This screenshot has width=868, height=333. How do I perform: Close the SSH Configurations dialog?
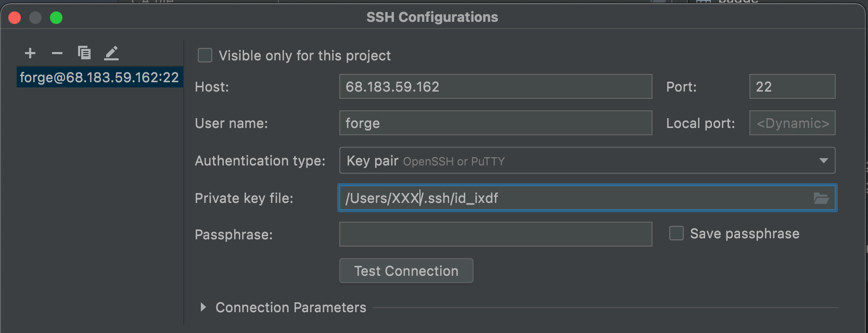[x=15, y=18]
